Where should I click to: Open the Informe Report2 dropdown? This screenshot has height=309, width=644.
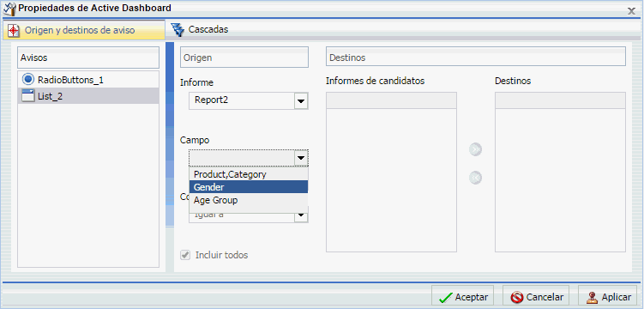click(x=301, y=101)
